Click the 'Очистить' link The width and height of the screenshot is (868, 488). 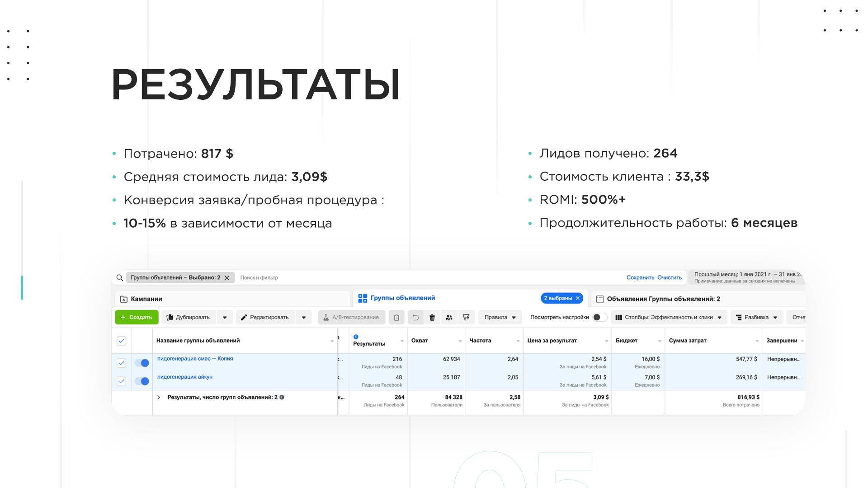click(x=670, y=278)
